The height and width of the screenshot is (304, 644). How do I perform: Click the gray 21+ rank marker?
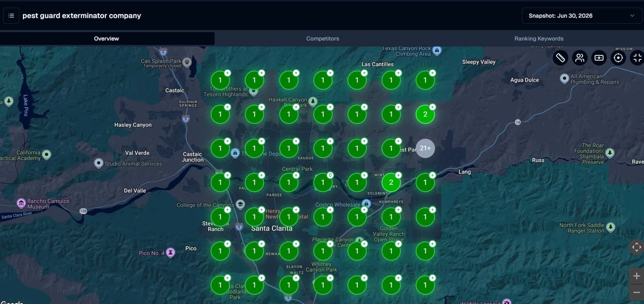point(425,148)
